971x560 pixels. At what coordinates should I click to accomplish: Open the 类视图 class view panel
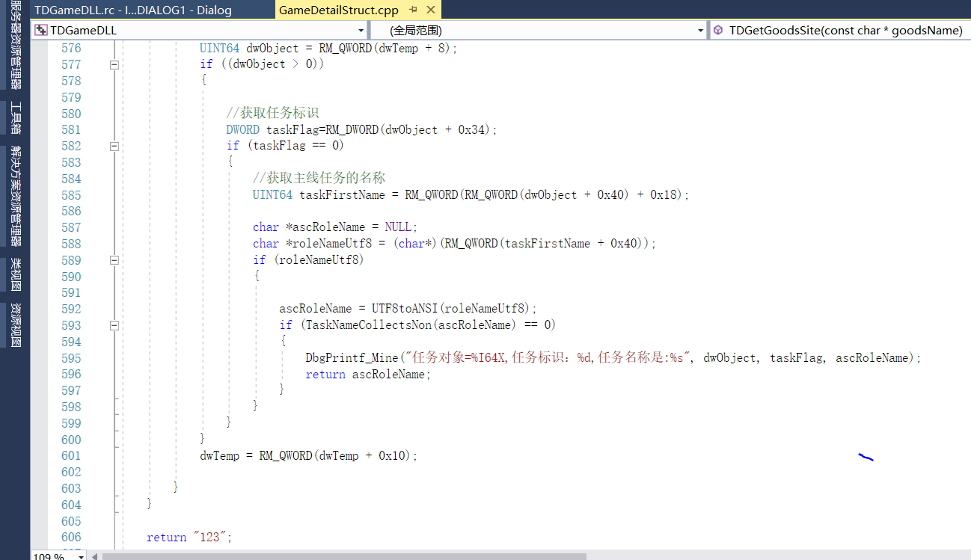click(15, 274)
